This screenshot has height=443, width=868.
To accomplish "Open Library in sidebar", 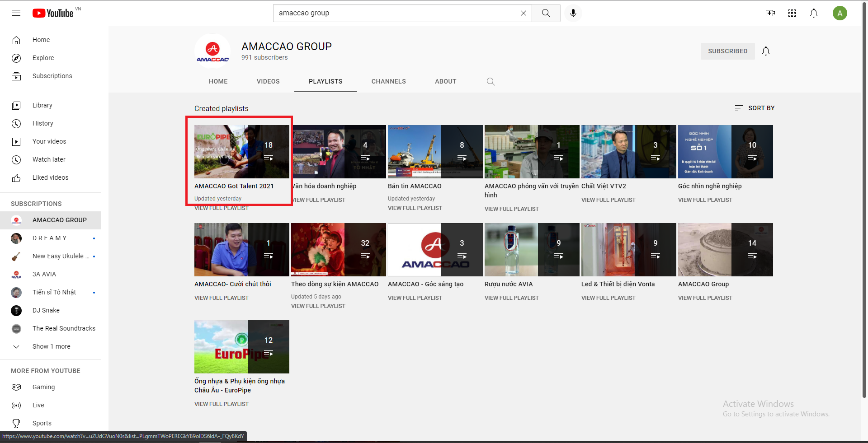I will pos(51,105).
